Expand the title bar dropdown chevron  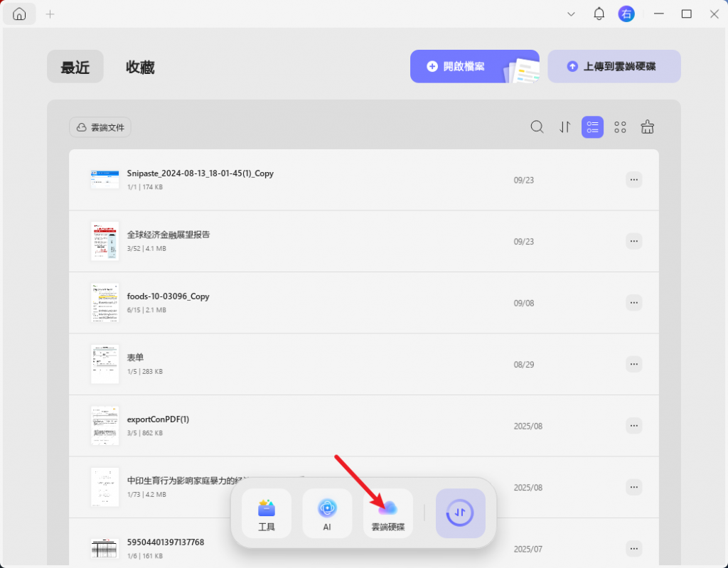click(x=571, y=14)
